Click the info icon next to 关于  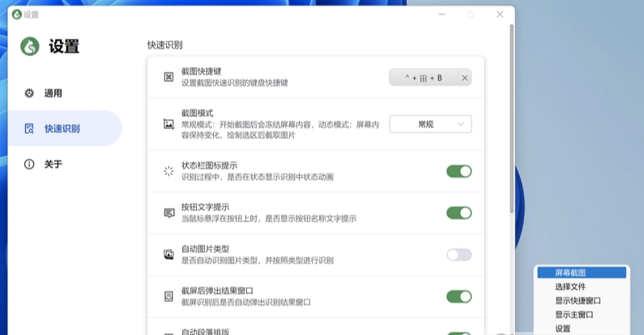pos(29,165)
